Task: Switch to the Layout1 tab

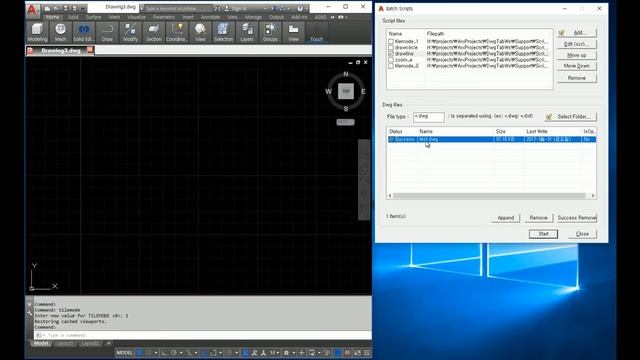Action: coord(65,343)
